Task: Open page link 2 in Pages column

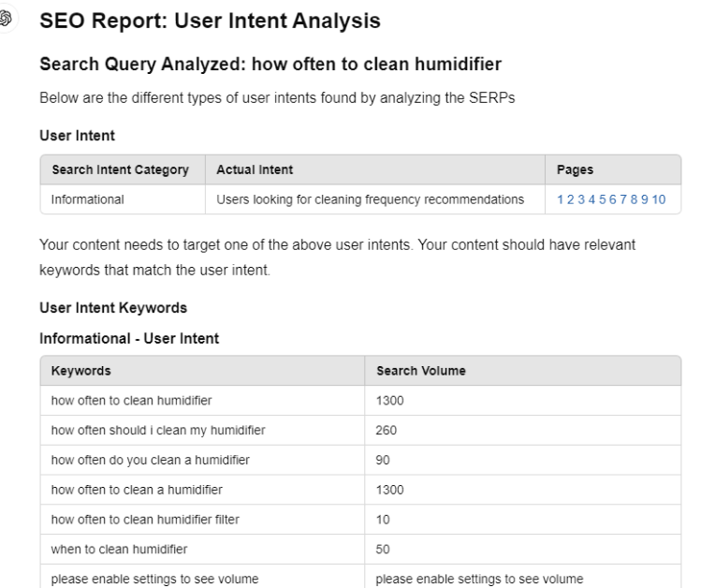Action: [x=571, y=199]
